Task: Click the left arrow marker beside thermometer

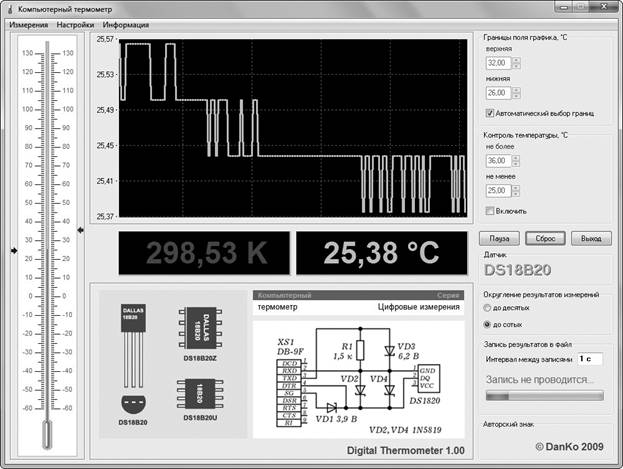Action: [x=14, y=251]
